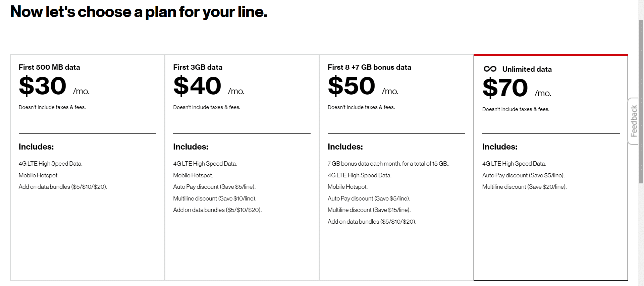Click 'First 8 +7 GB bonus data' heading
Image resolution: width=644 pixels, height=286 pixels.
(369, 67)
